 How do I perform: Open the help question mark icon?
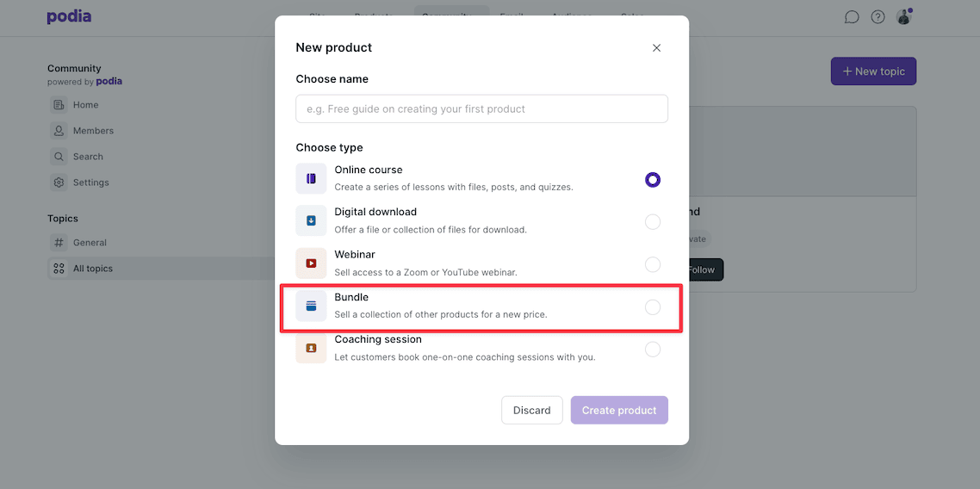coord(878,17)
